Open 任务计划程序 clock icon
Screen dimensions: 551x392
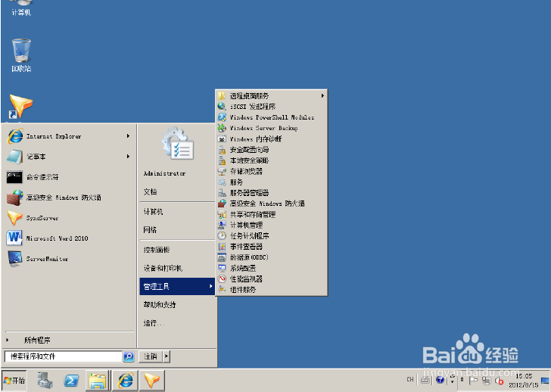(x=222, y=235)
